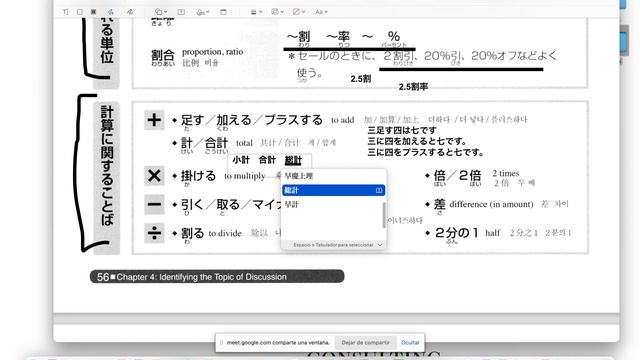Click the word '掛ける' in the document
The height and width of the screenshot is (360, 640).
(x=198, y=176)
